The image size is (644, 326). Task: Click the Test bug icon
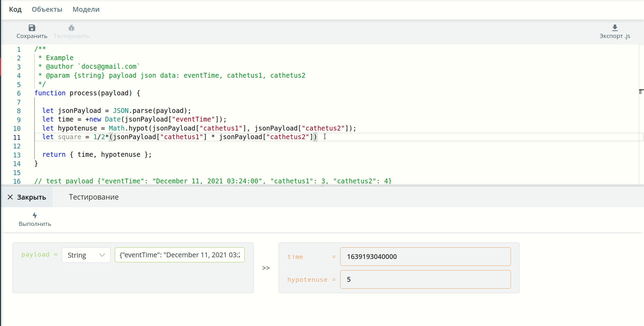coord(72,28)
